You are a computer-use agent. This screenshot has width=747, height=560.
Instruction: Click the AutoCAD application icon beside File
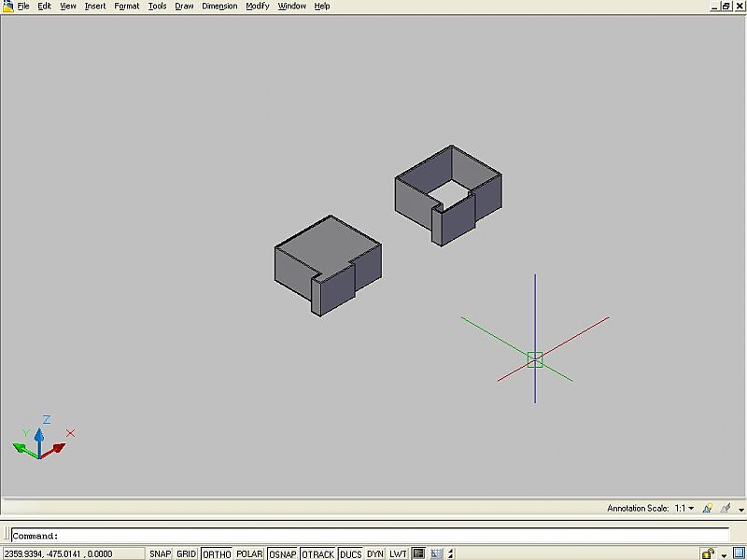(7, 6)
